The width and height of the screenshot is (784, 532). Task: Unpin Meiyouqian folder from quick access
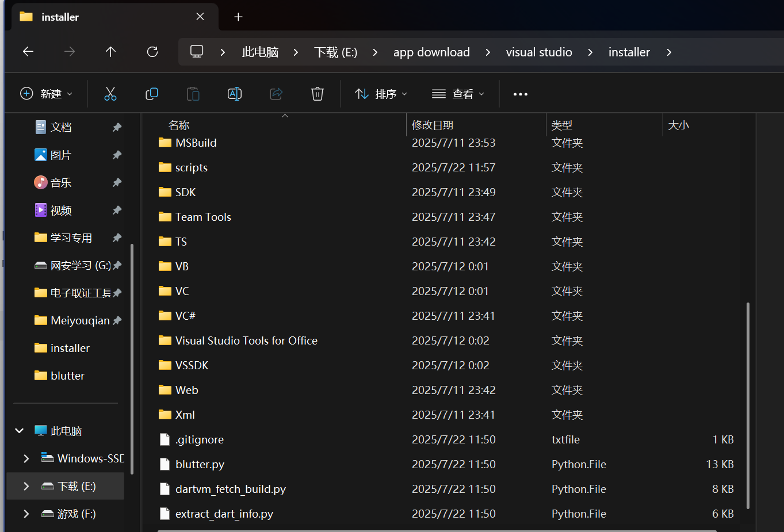[117, 320]
